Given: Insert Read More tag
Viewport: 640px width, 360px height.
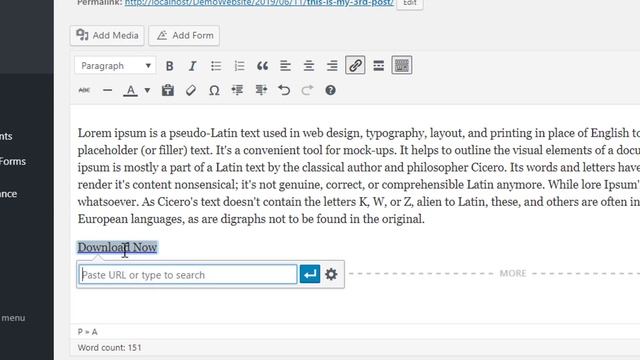Looking at the screenshot, I should (x=378, y=66).
